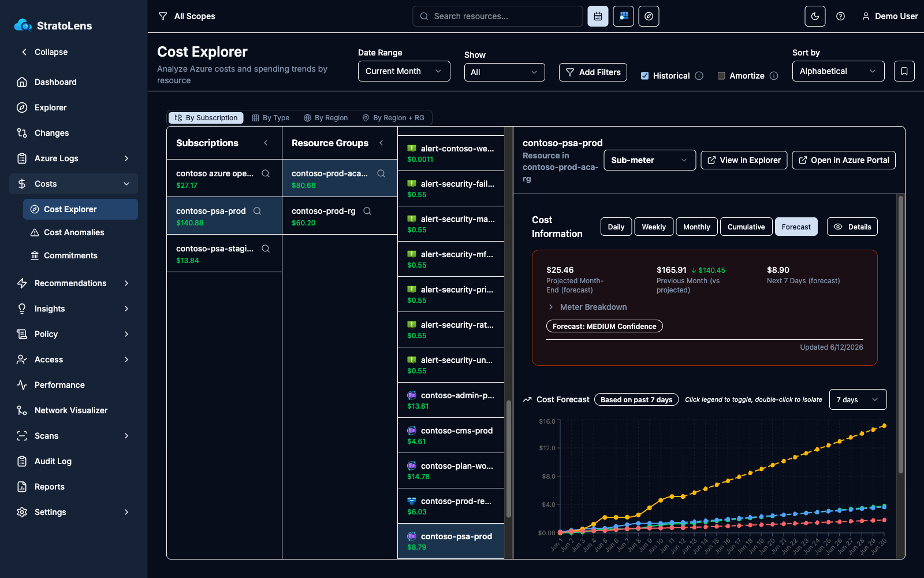The height and width of the screenshot is (578, 924).
Task: Switch chart to Cumulative view
Action: 746,227
